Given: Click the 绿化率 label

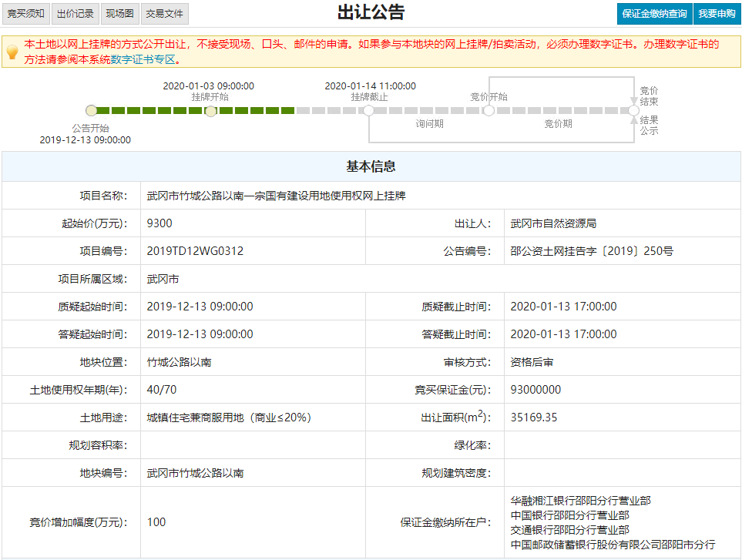Looking at the screenshot, I should pos(472,445).
